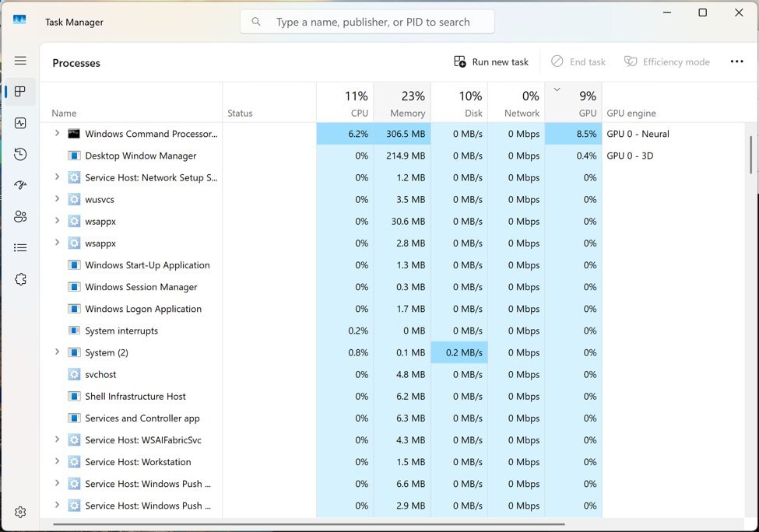Image resolution: width=759 pixels, height=532 pixels.
Task: Click the Service Host: WSAIFabricSvc gear icon
Action: [x=74, y=440]
